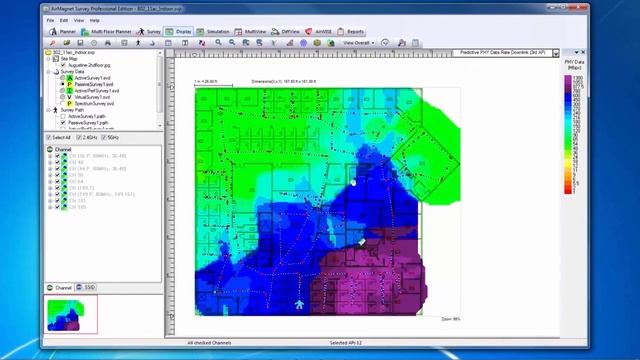
Task: Click the project tree scroll down arrow
Action: point(160,126)
